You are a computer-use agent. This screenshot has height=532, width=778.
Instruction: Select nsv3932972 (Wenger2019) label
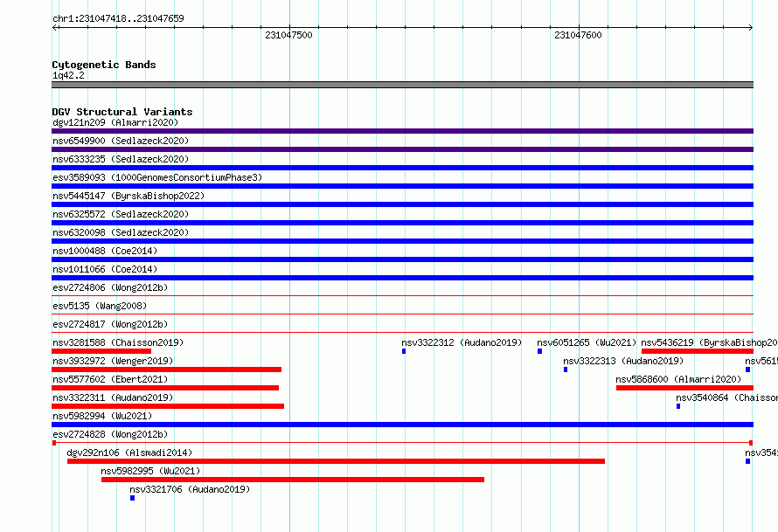[x=113, y=361]
